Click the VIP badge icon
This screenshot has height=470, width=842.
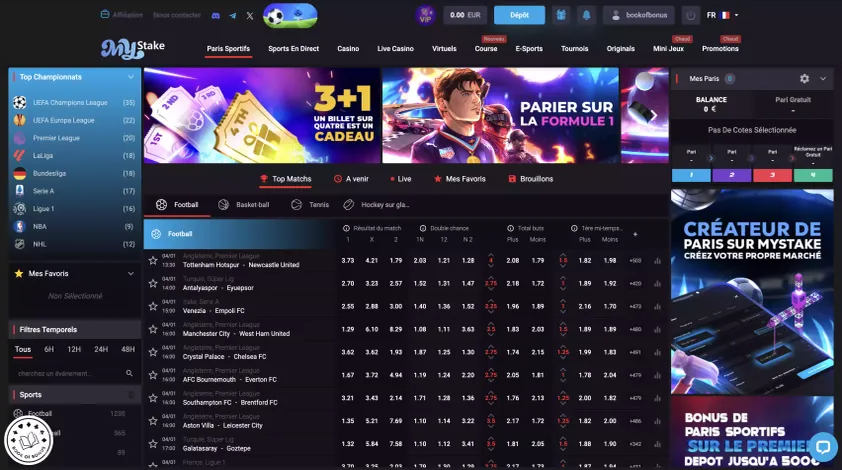pos(425,15)
